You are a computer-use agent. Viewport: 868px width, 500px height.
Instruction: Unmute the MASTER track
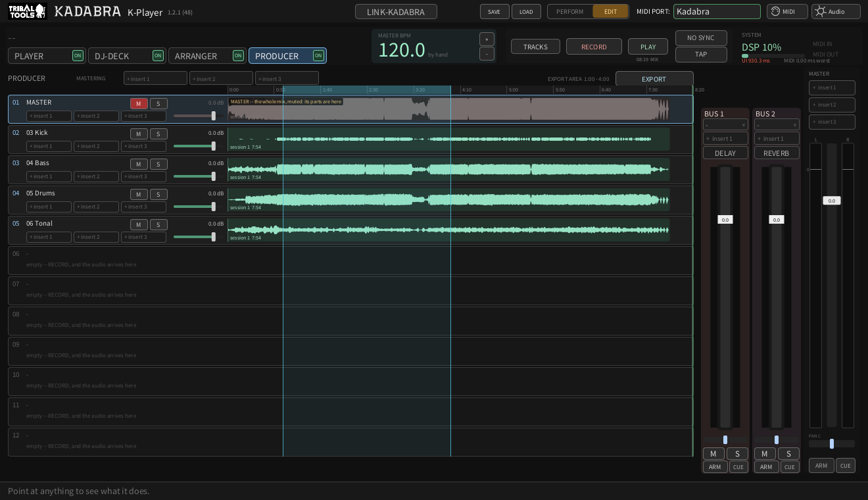click(139, 103)
